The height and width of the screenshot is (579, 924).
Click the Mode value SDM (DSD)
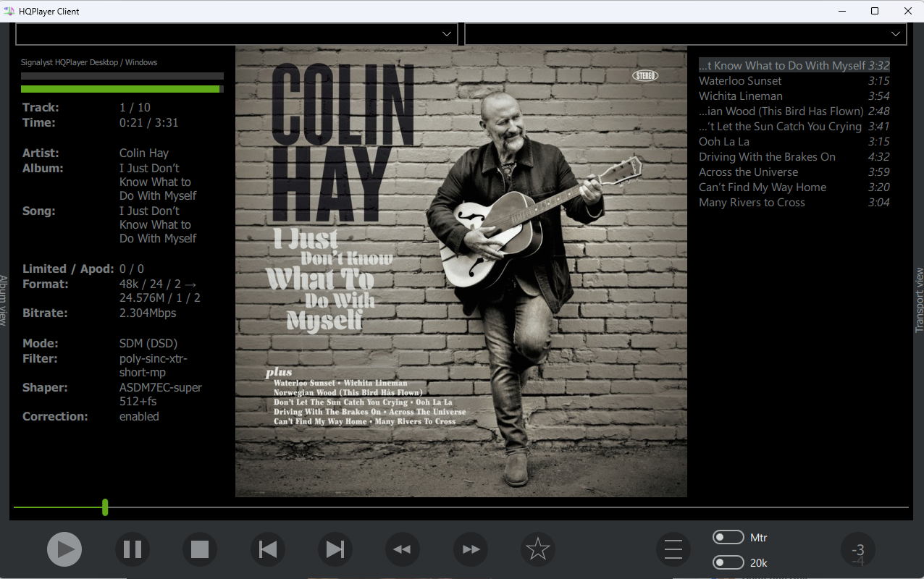[148, 344]
